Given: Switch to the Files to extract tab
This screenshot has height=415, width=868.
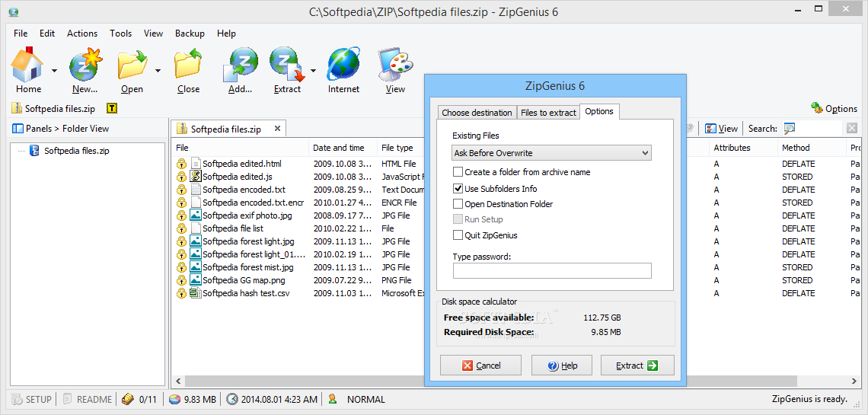Looking at the screenshot, I should (x=548, y=113).
